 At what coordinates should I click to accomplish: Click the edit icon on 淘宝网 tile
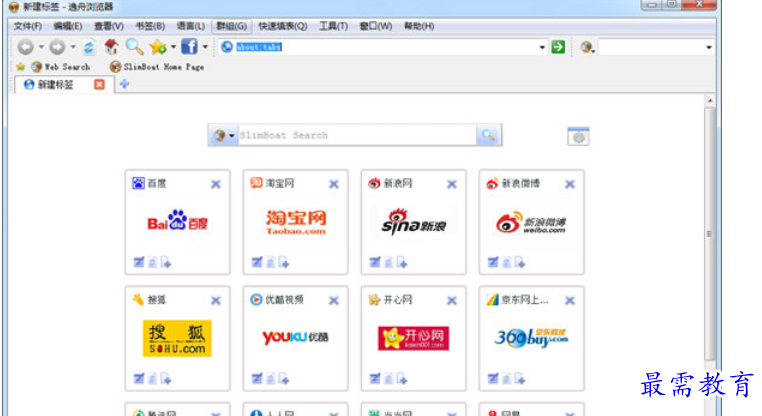click(x=256, y=263)
